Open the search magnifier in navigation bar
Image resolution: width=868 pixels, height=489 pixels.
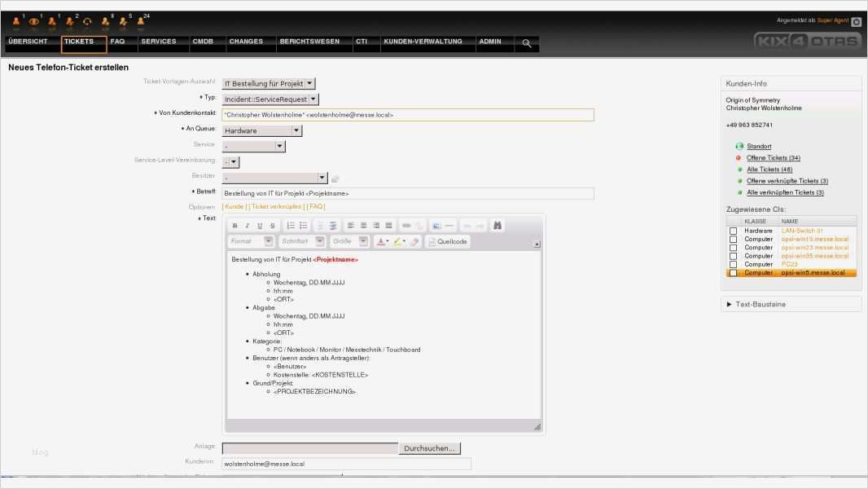click(x=527, y=42)
